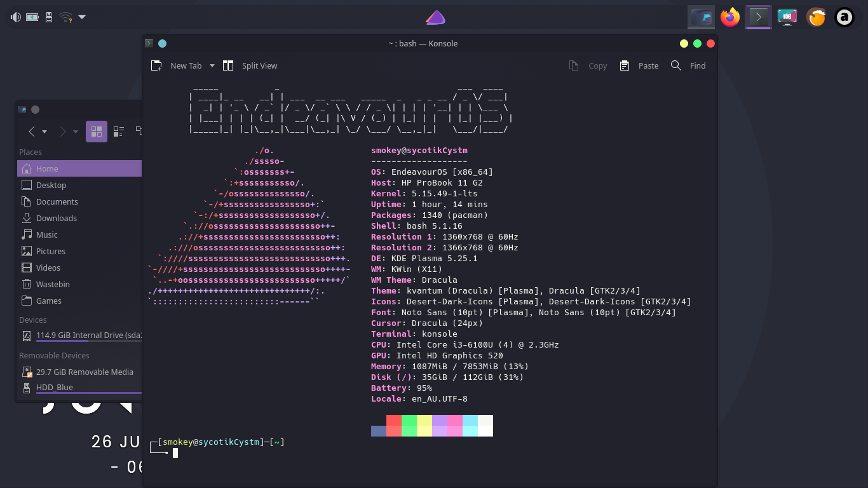This screenshot has height=488, width=868.
Task: Click the New Tab icon in Konsole toolbar
Action: click(x=156, y=65)
